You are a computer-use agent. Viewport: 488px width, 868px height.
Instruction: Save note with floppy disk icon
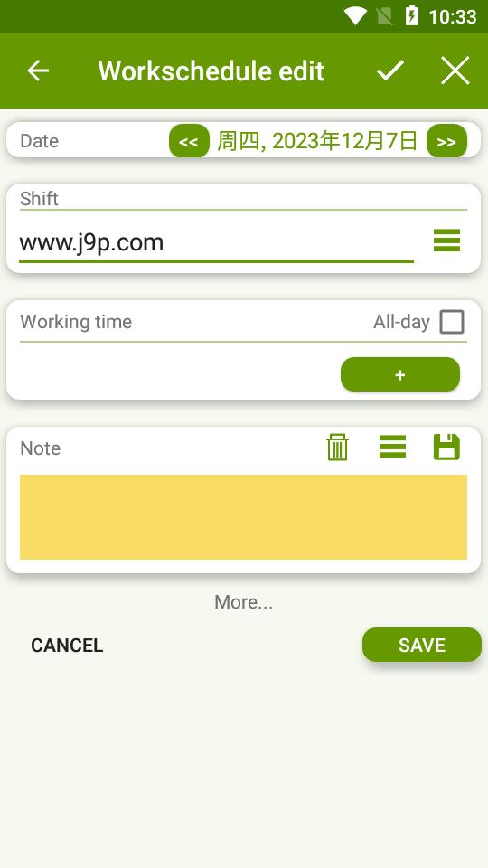pos(446,447)
